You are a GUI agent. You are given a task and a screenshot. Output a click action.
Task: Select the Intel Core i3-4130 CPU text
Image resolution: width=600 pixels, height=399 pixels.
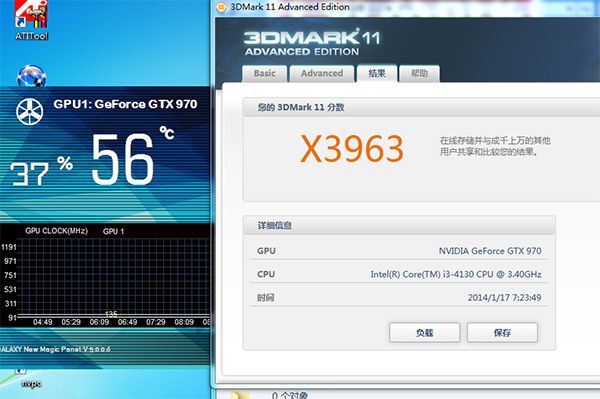tap(456, 274)
